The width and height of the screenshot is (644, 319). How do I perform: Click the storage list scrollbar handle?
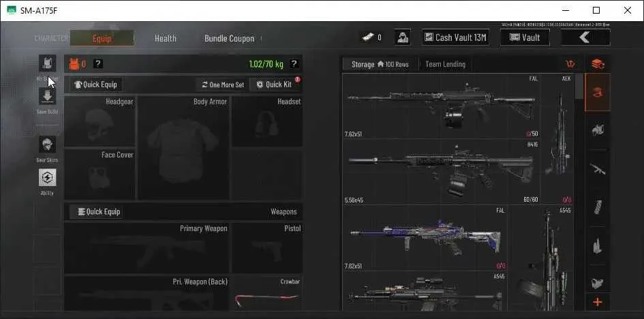[x=579, y=86]
